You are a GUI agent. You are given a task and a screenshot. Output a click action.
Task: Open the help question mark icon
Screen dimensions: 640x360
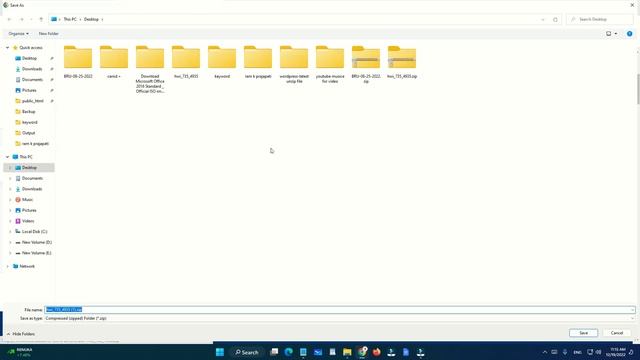point(629,33)
